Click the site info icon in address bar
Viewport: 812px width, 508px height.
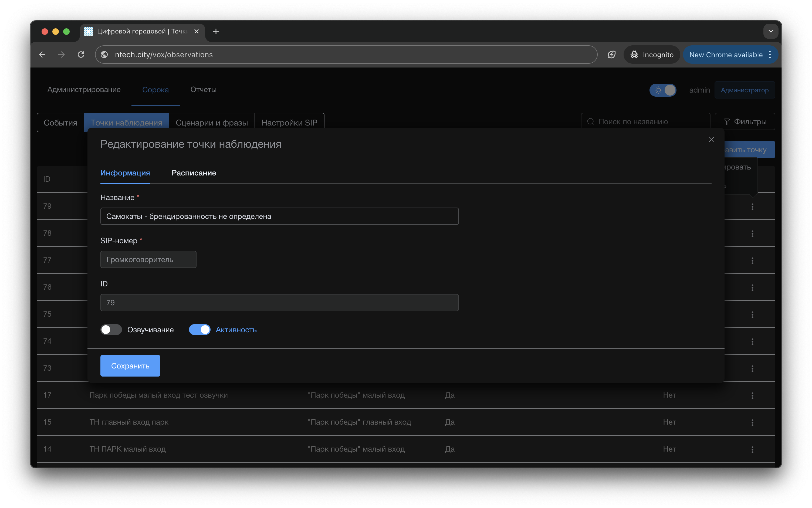pyautogui.click(x=104, y=55)
